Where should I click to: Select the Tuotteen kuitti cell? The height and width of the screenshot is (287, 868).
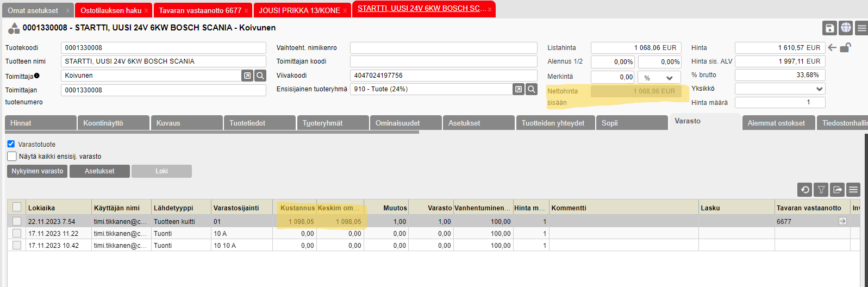pyautogui.click(x=181, y=221)
